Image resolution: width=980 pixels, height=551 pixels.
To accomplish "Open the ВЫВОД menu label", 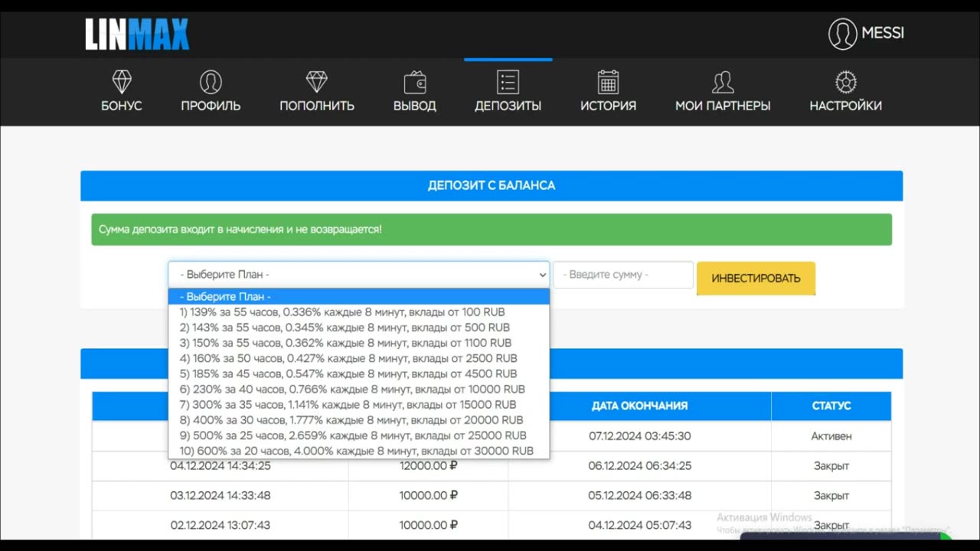I will [415, 106].
